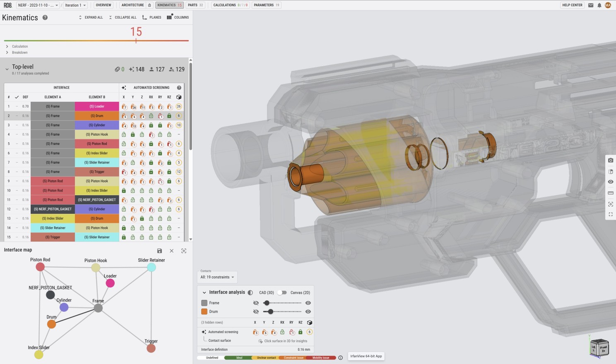
Task: Collapse the Interface analysis panel
Action: point(204,292)
